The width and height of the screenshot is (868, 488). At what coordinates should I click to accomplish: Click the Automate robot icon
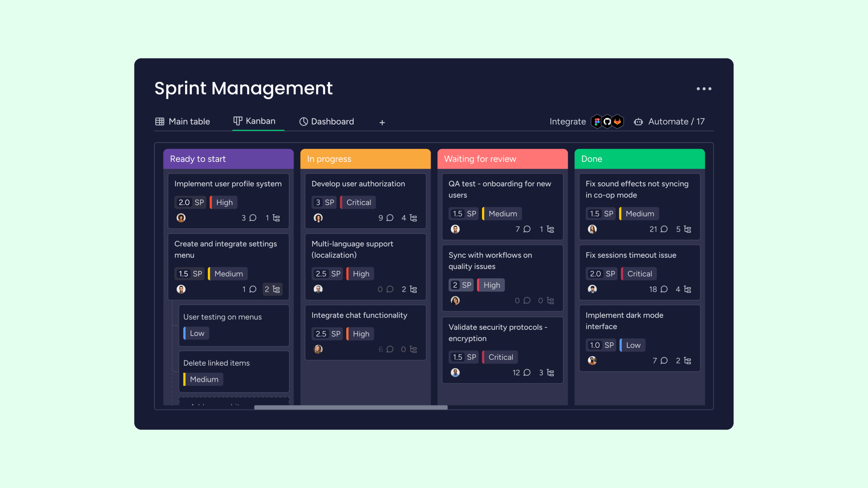(x=638, y=122)
